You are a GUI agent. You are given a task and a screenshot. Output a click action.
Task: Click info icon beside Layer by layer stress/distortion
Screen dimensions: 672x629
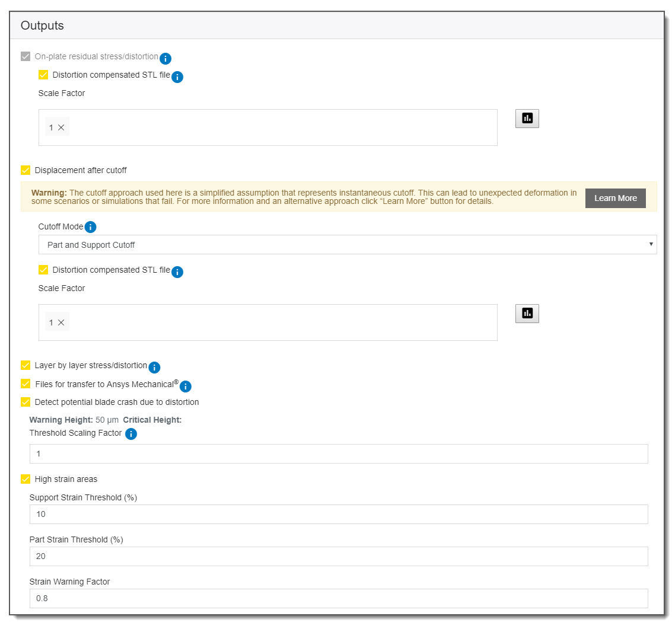coord(154,367)
